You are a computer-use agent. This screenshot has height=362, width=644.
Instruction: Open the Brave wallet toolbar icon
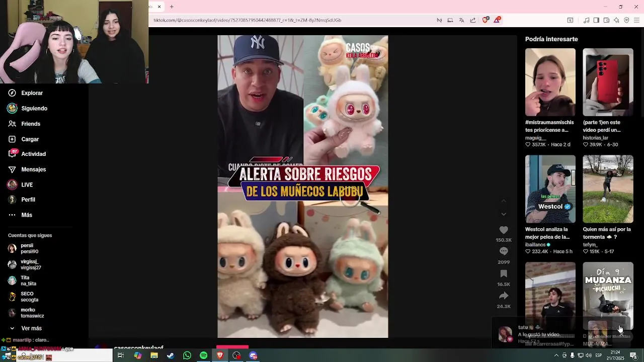point(606,20)
